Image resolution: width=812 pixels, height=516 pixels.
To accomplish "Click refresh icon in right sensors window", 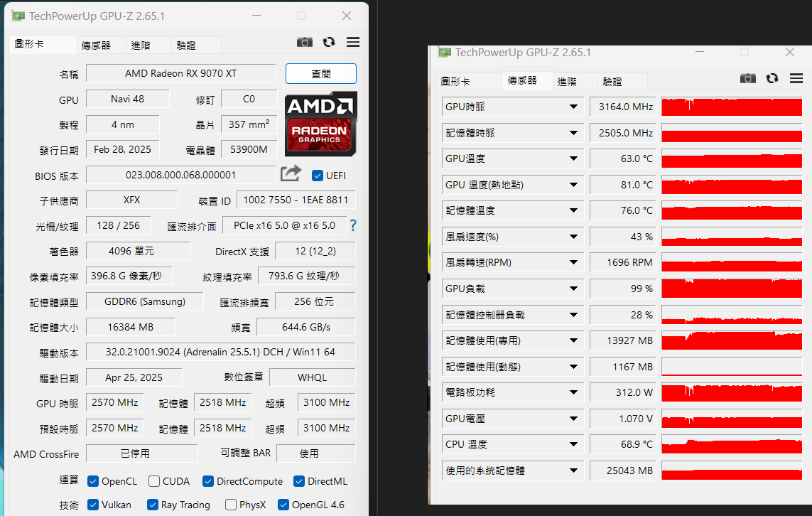I will (x=772, y=78).
